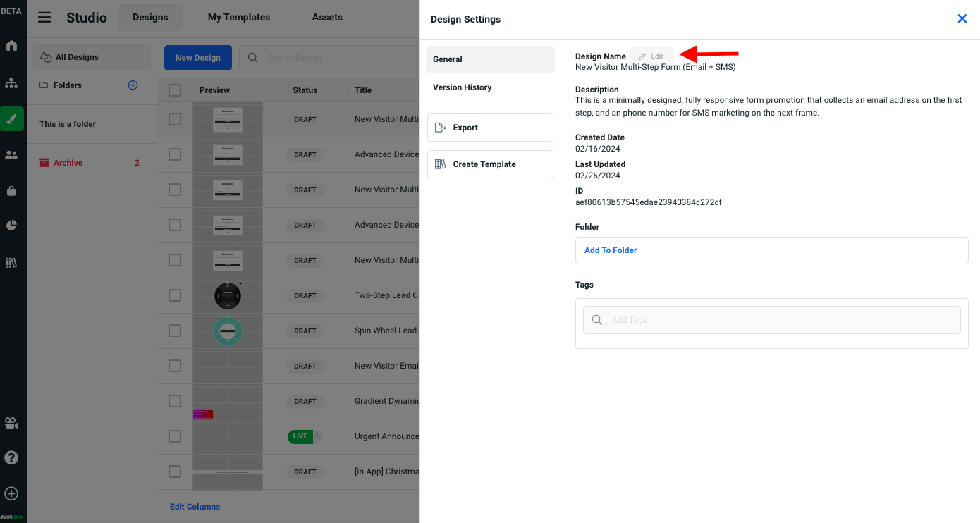Open the Version History section
The image size is (980, 523).
coord(462,87)
